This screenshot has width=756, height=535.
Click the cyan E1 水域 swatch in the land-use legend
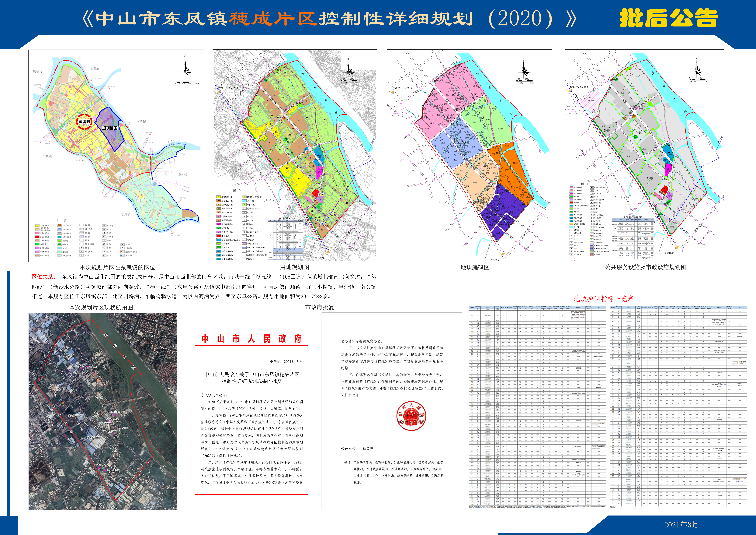click(244, 201)
